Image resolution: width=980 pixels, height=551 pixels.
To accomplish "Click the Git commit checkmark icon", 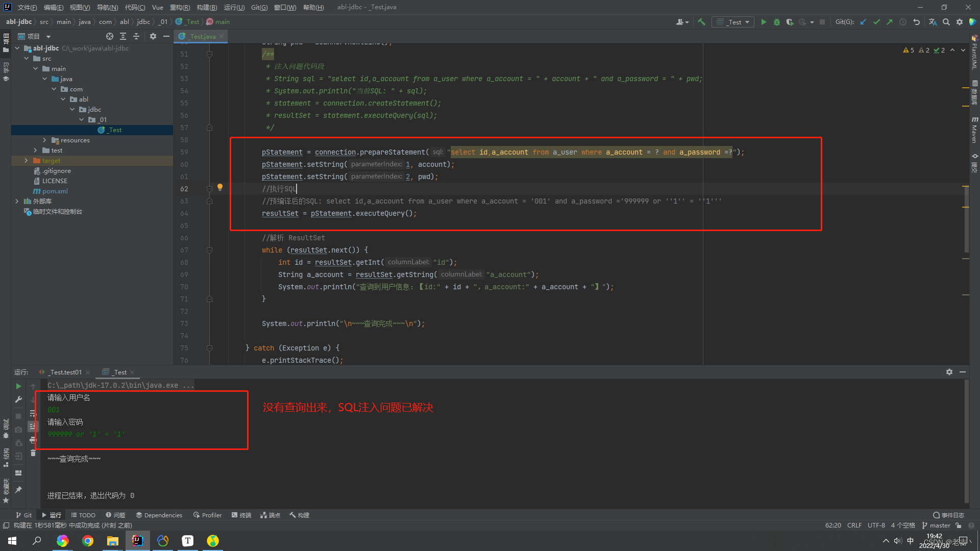I will [x=876, y=22].
